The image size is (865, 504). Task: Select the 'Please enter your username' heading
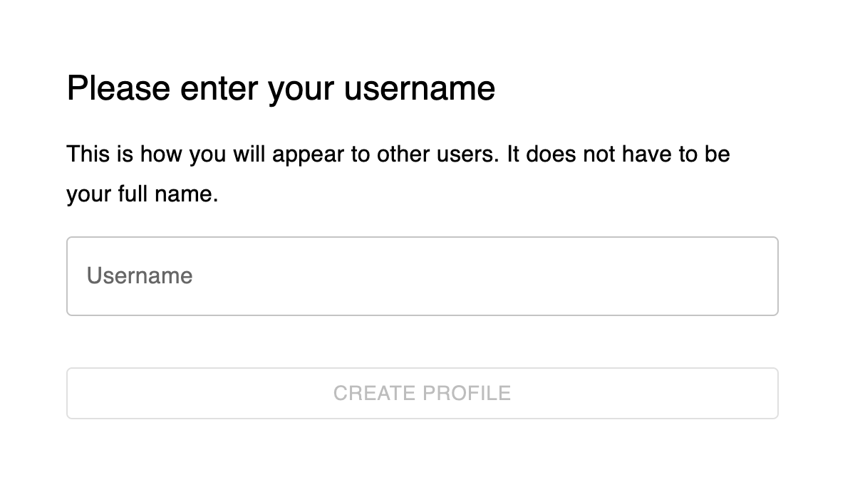click(281, 89)
